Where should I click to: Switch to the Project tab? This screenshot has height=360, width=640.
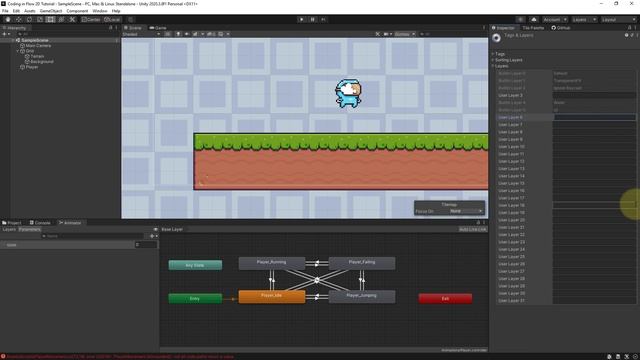11,223
